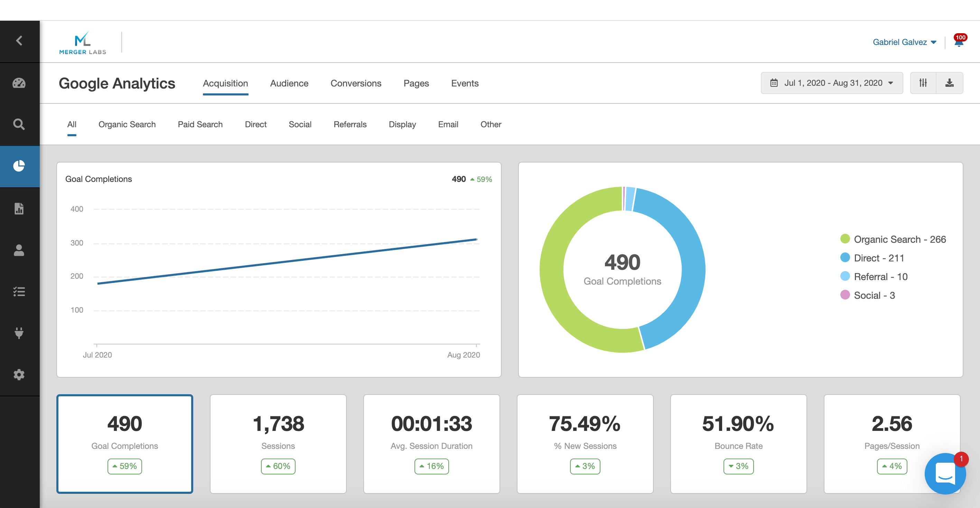Open the dashboard gauge icon in sidebar
Viewport: 980px width, 508px height.
click(19, 83)
